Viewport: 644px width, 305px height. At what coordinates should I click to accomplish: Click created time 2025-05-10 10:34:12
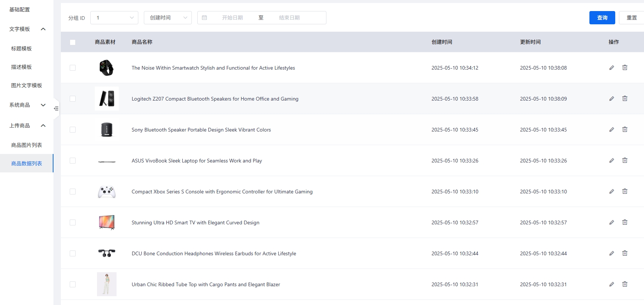coord(455,68)
